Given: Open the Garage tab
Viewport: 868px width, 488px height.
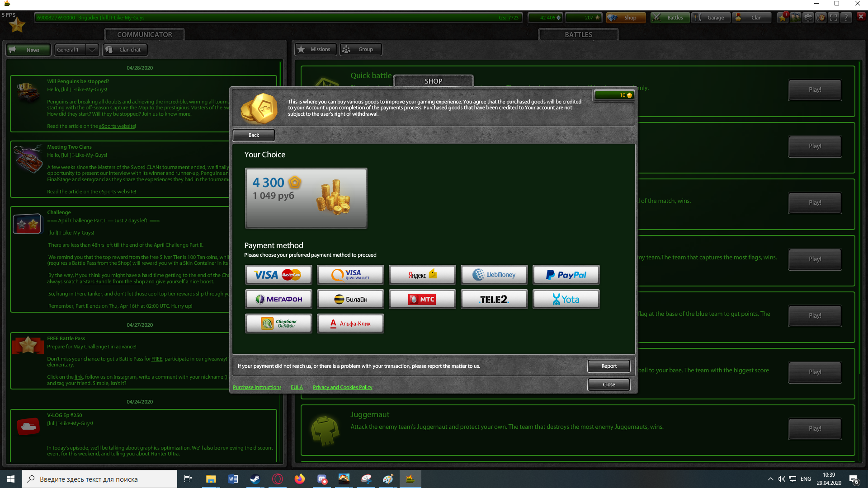Looking at the screenshot, I should click(x=711, y=18).
